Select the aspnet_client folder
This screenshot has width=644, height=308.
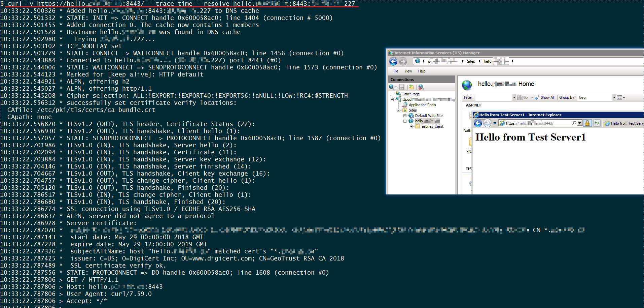coord(432,126)
